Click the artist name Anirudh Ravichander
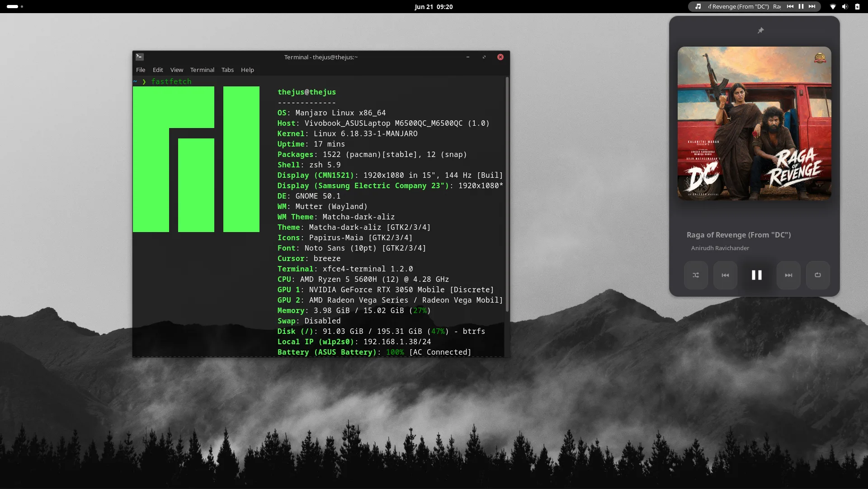This screenshot has height=489, width=868. 720,248
